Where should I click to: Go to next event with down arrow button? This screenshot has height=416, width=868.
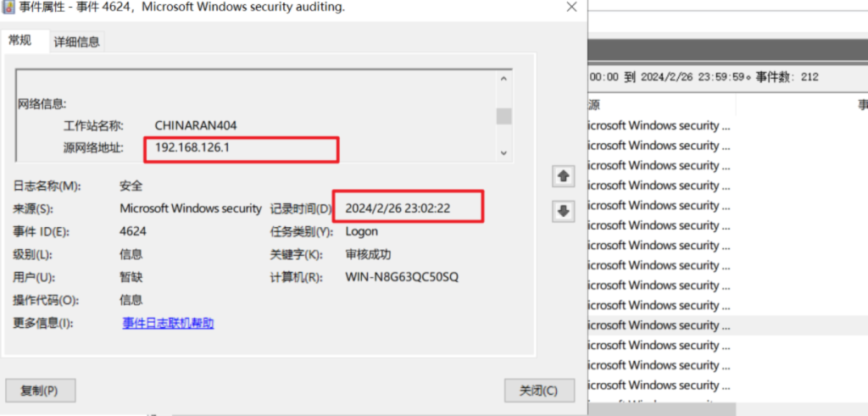(563, 212)
